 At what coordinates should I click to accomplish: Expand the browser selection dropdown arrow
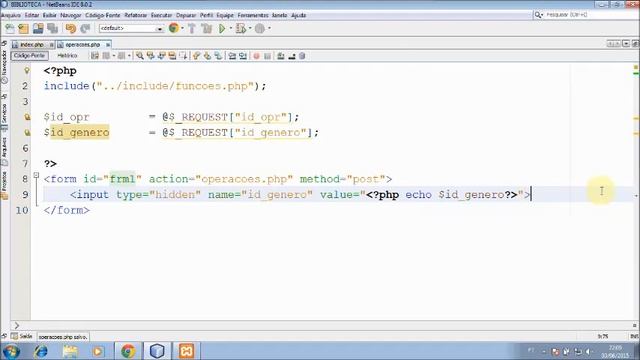click(x=182, y=28)
